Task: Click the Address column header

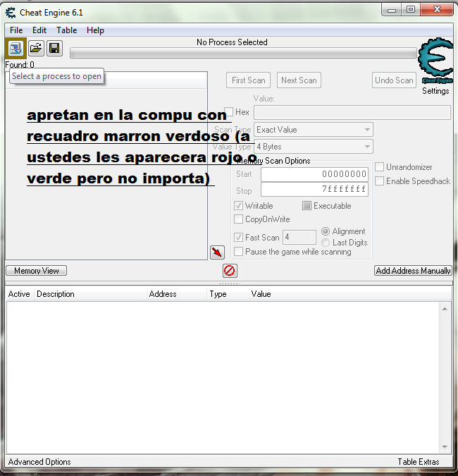Action: tap(177, 294)
